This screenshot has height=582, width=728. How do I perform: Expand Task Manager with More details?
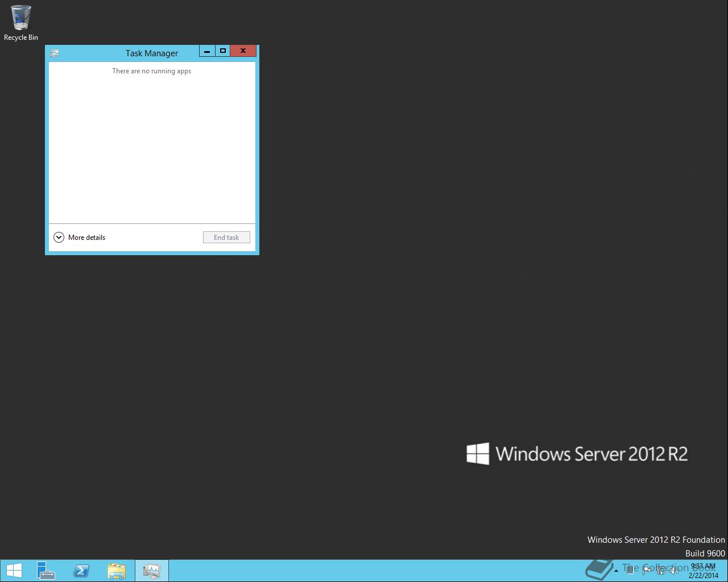click(x=79, y=238)
